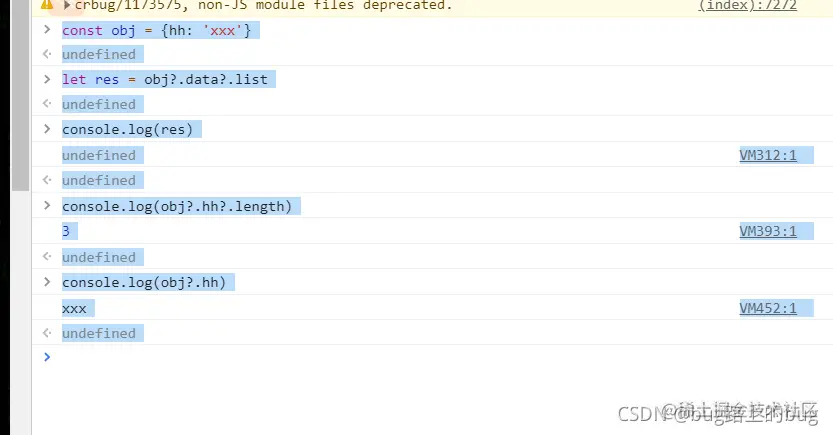Click input chevron beside console.log(obj?.hh)

tap(47, 282)
